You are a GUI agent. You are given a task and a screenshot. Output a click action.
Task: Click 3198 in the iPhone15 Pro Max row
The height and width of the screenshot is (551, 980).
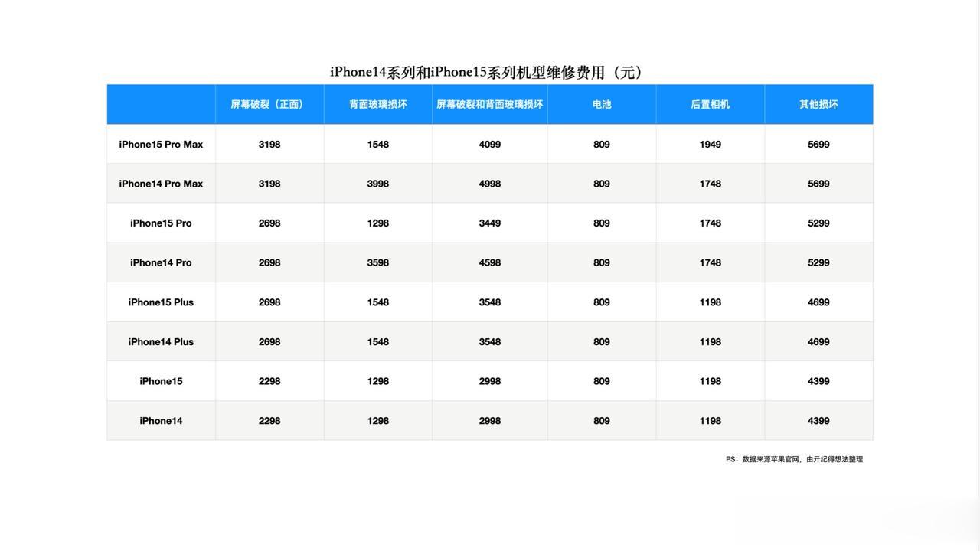(x=269, y=144)
